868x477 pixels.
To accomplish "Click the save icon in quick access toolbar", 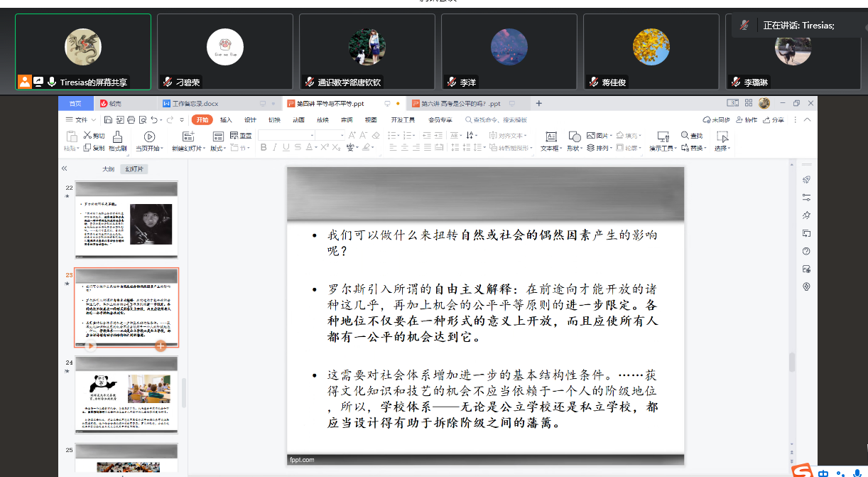I will pos(108,119).
